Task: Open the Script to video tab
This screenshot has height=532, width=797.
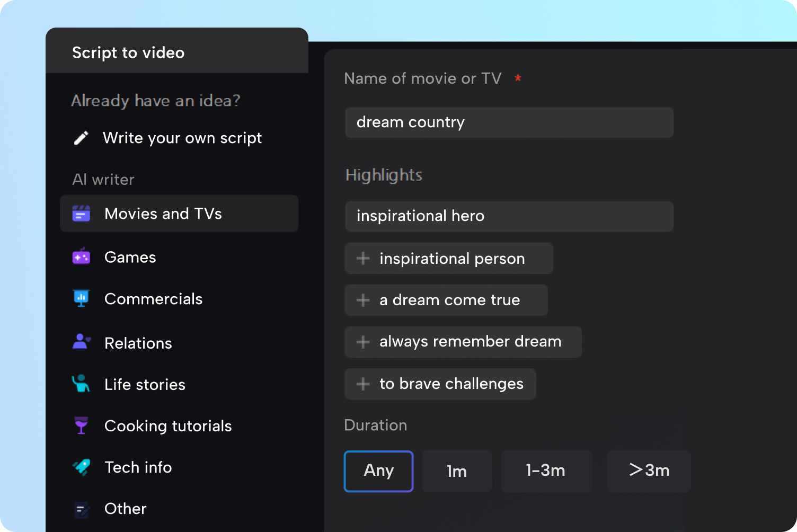Action: pyautogui.click(x=128, y=52)
